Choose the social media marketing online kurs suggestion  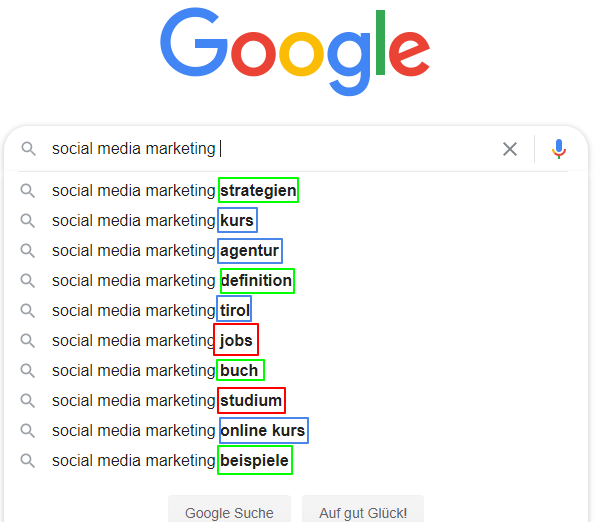[x=296, y=430]
